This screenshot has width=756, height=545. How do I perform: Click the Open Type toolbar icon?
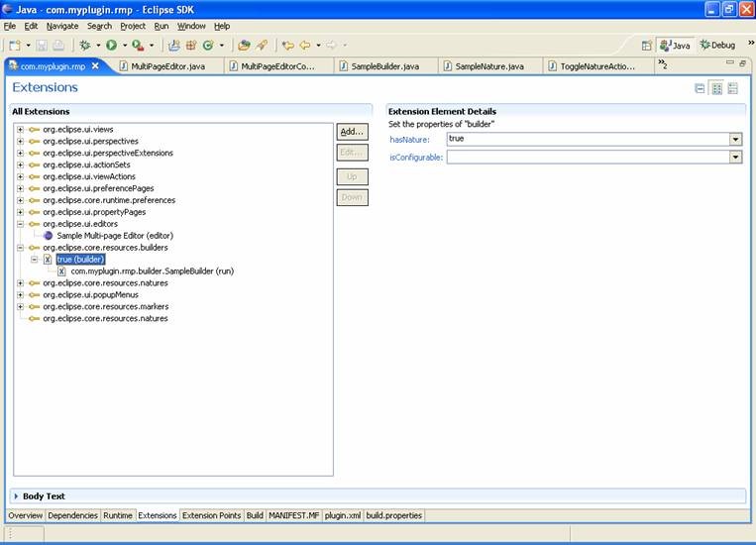point(244,46)
